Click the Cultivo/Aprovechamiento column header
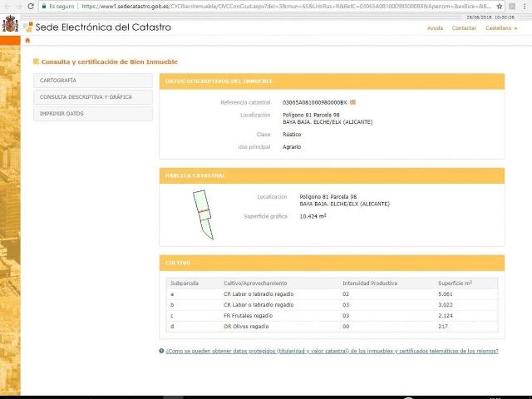This screenshot has width=532, height=399. pyautogui.click(x=255, y=283)
